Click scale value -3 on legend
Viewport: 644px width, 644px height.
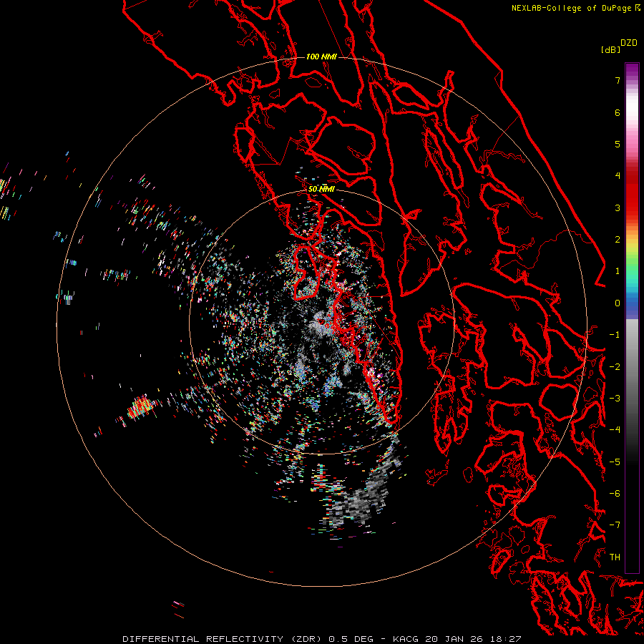[x=615, y=399]
